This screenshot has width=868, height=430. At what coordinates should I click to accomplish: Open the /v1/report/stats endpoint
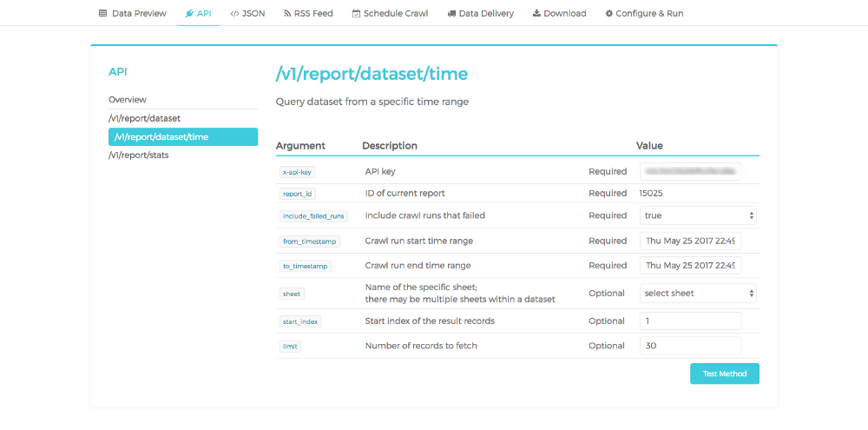[x=138, y=155]
